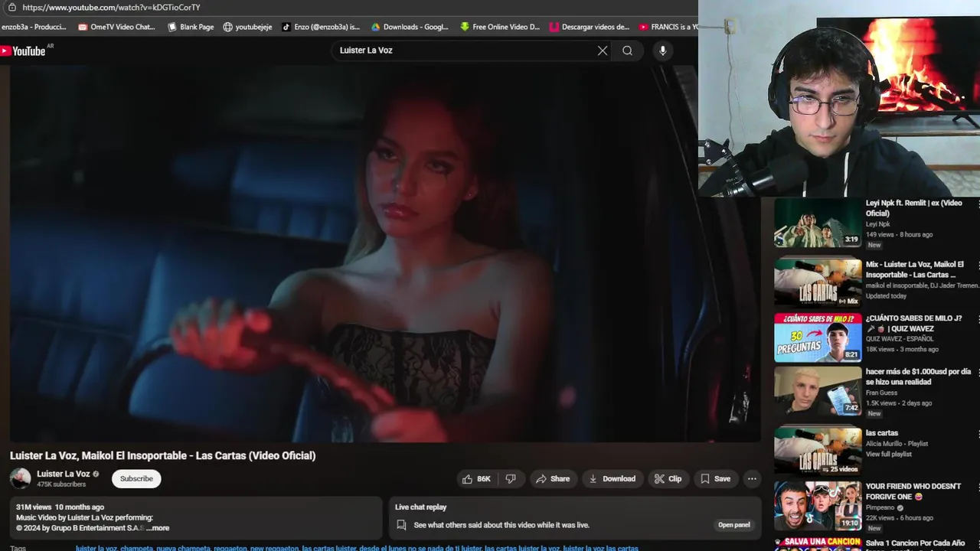Click the 'nueva champeta' tag link
The height and width of the screenshot is (551, 980).
click(181, 548)
